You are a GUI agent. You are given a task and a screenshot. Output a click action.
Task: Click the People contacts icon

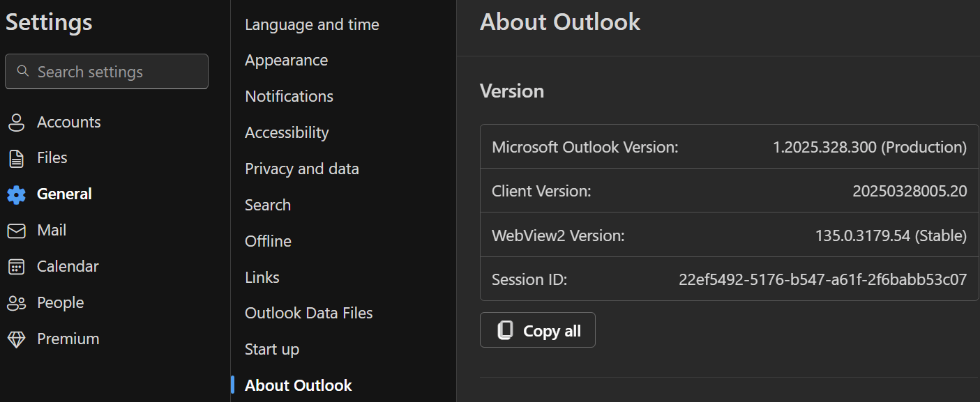16,303
